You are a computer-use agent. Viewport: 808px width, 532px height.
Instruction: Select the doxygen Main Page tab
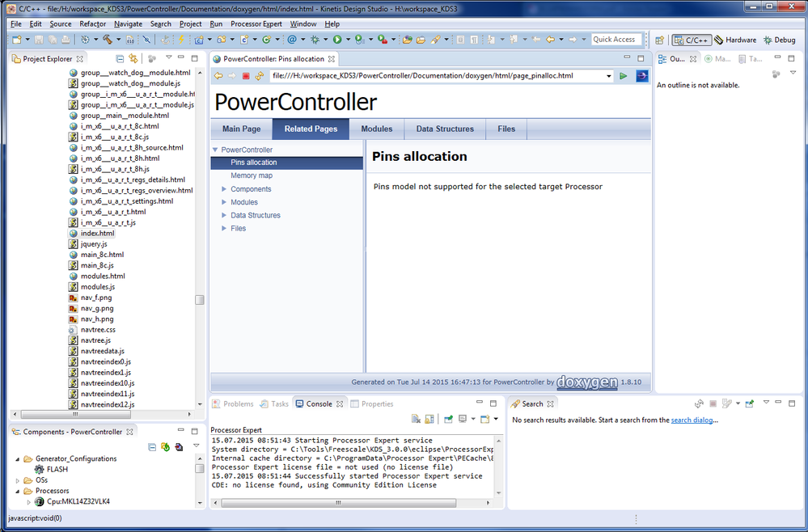[x=241, y=129]
